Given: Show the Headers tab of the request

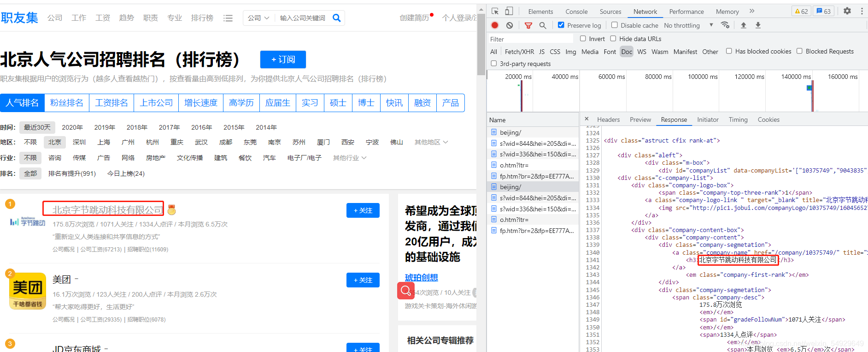Looking at the screenshot, I should click(609, 119).
